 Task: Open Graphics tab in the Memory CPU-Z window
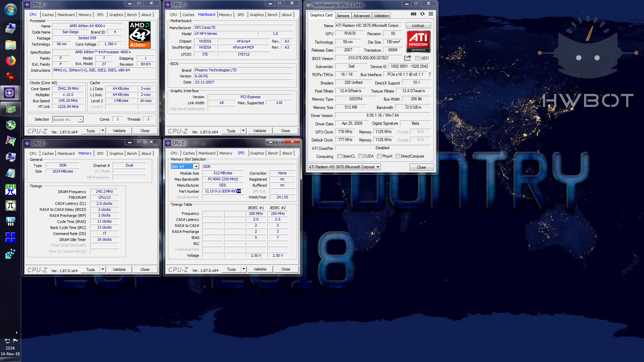point(116,154)
